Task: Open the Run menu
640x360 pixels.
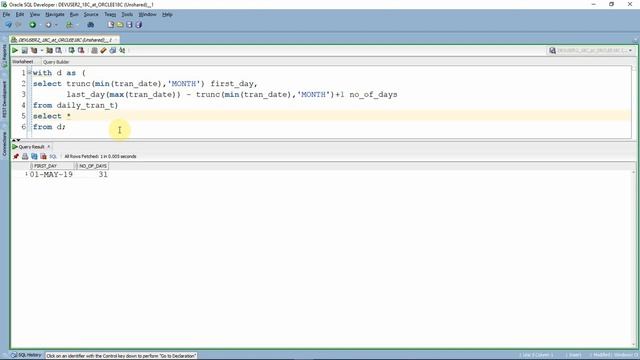Action: (74, 15)
